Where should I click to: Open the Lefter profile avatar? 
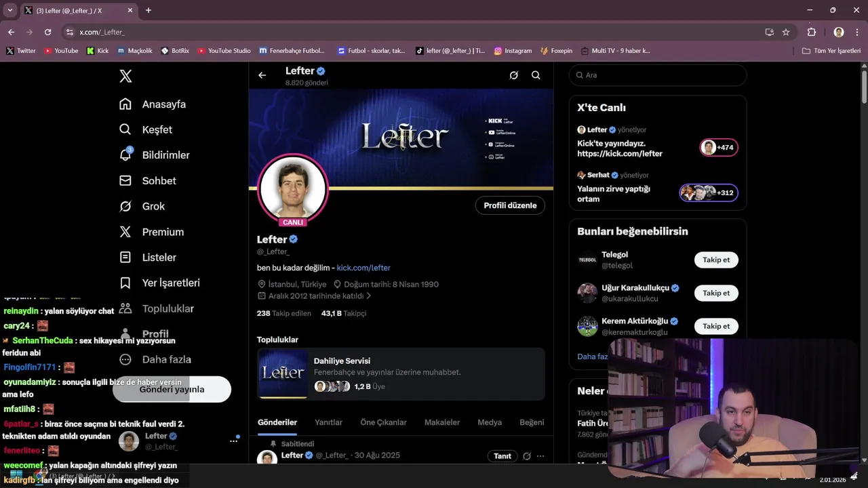coord(293,189)
